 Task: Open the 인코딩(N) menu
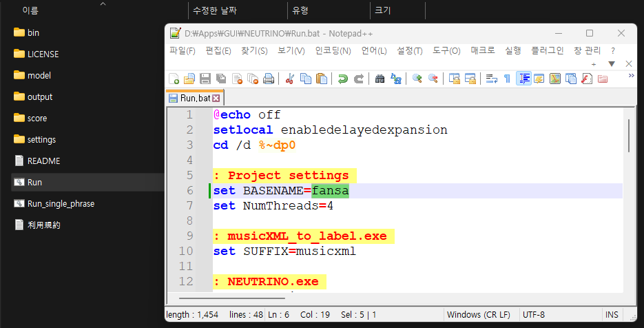coord(333,51)
